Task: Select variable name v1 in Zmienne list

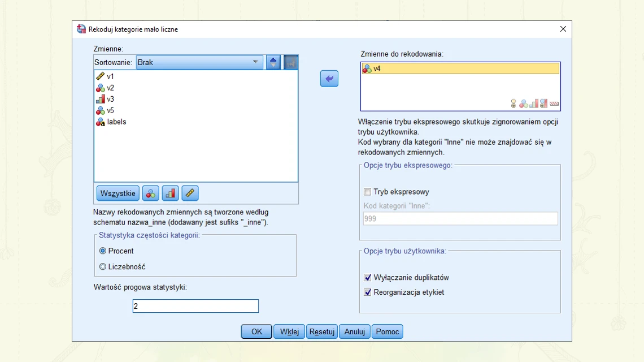Action: (110, 76)
